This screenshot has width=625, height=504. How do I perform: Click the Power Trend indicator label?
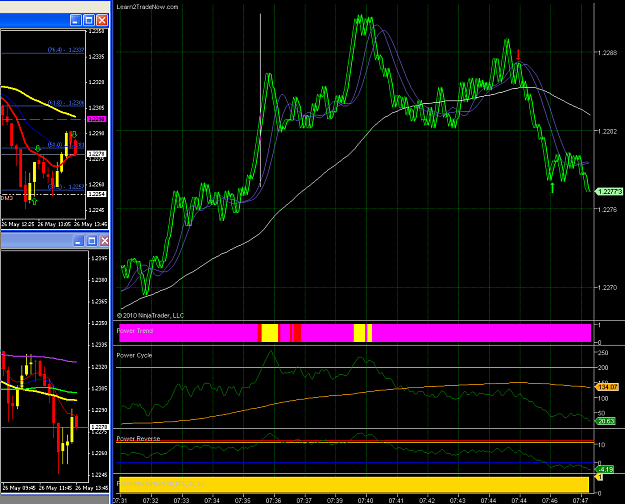(135, 331)
